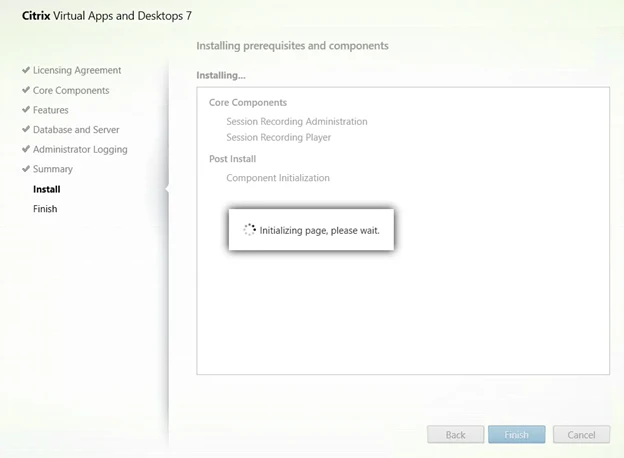Screen dimensions: 624x458
Task: Click the Administrator Logging checkmark icon
Action: 26,149
